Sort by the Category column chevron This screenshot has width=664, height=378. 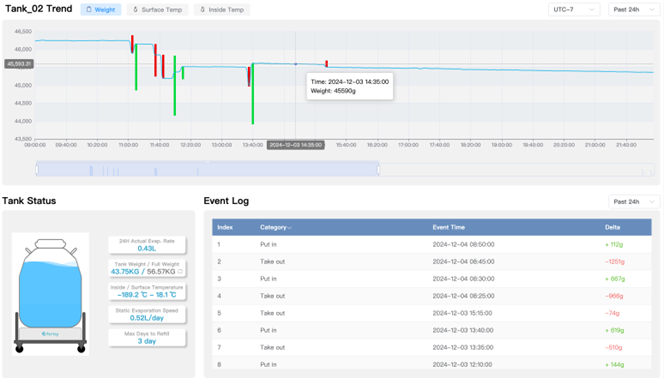(x=290, y=228)
